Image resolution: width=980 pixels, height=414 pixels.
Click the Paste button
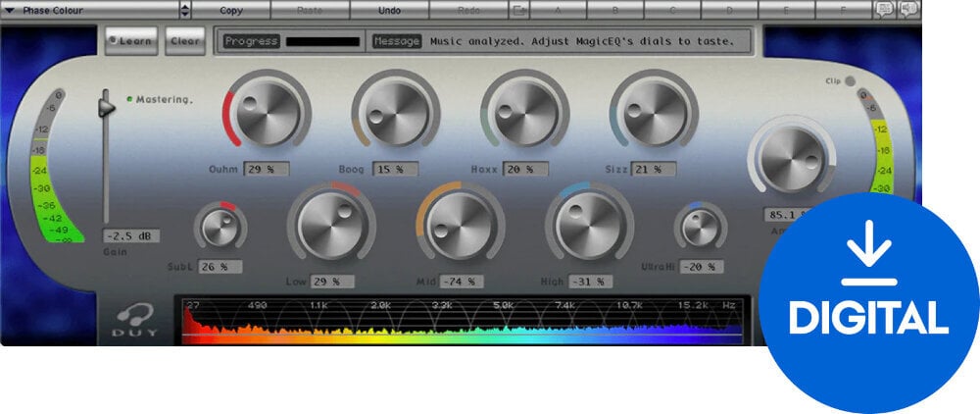pyautogui.click(x=310, y=10)
